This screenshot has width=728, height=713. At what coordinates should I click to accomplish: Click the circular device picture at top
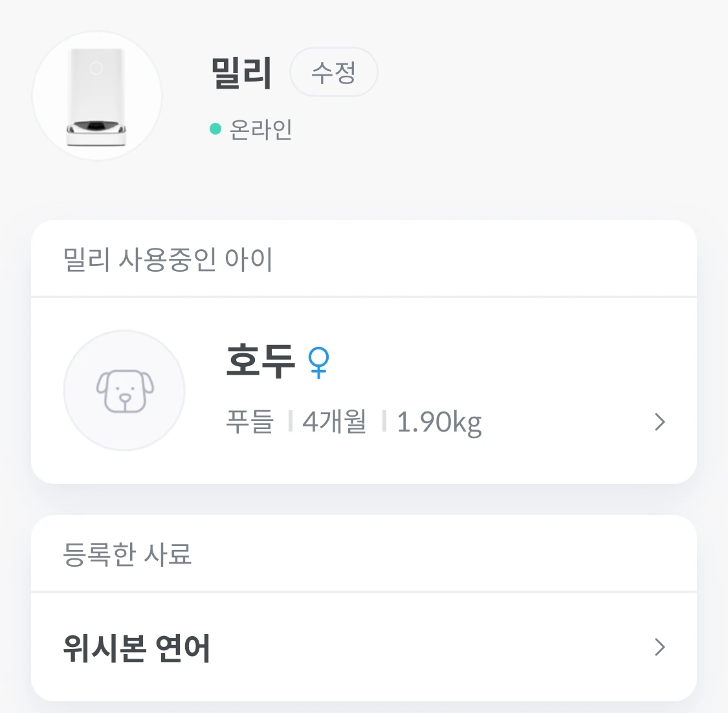(x=96, y=94)
